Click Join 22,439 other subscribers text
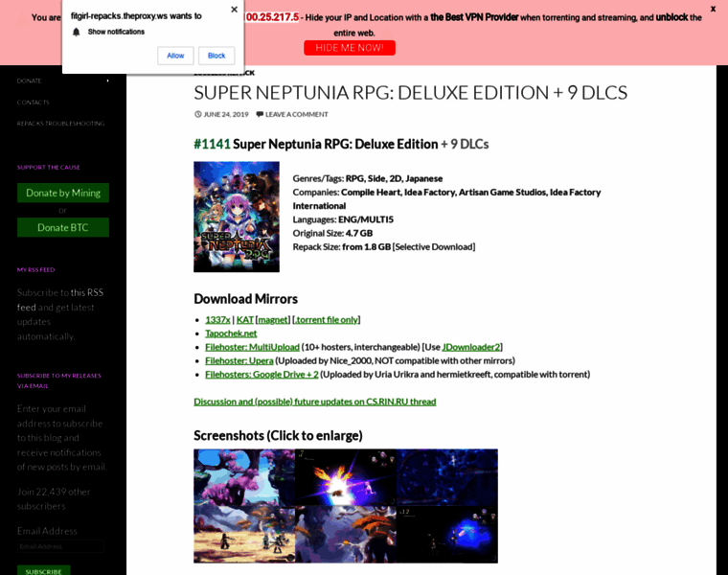 [x=54, y=499]
